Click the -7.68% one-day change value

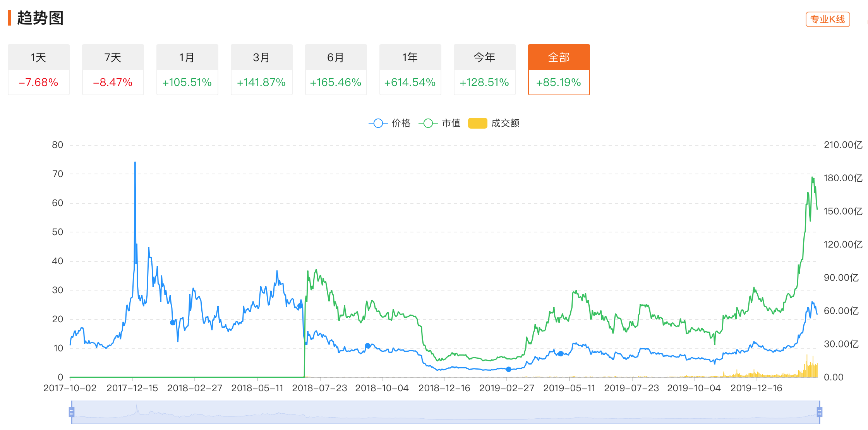pos(38,82)
